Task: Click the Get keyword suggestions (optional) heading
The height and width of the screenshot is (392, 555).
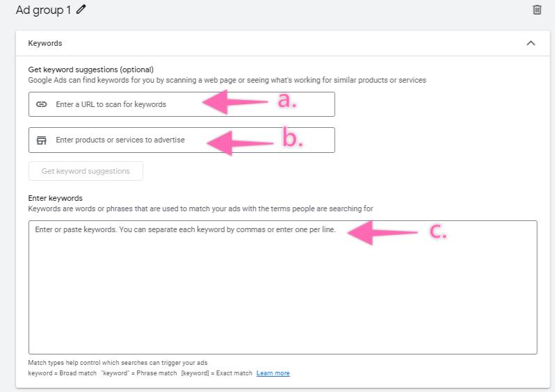Action: coord(90,70)
